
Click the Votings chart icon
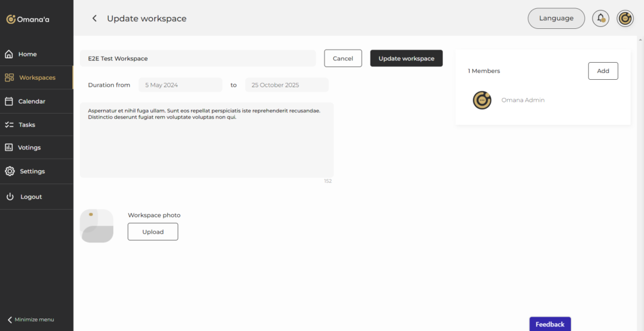click(x=9, y=148)
